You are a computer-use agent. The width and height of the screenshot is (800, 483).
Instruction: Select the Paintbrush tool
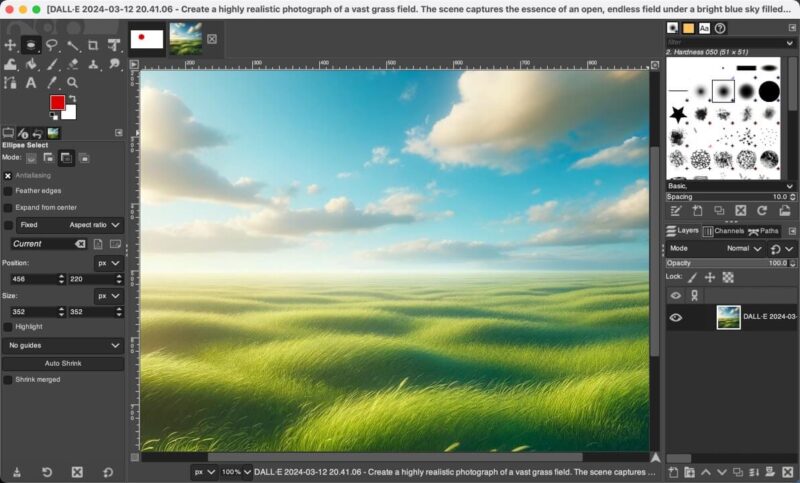click(x=52, y=64)
